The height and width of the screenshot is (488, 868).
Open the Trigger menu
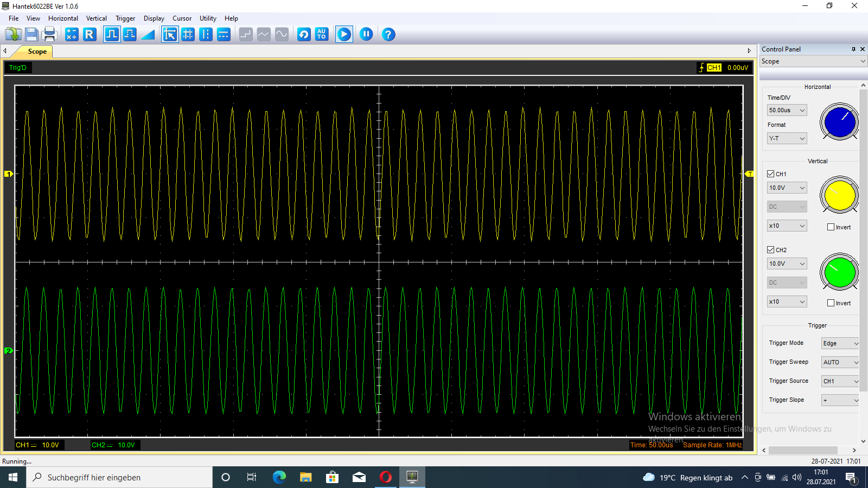(x=125, y=18)
